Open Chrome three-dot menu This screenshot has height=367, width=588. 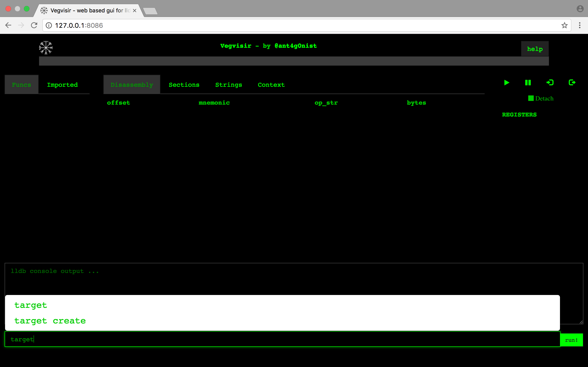580,25
